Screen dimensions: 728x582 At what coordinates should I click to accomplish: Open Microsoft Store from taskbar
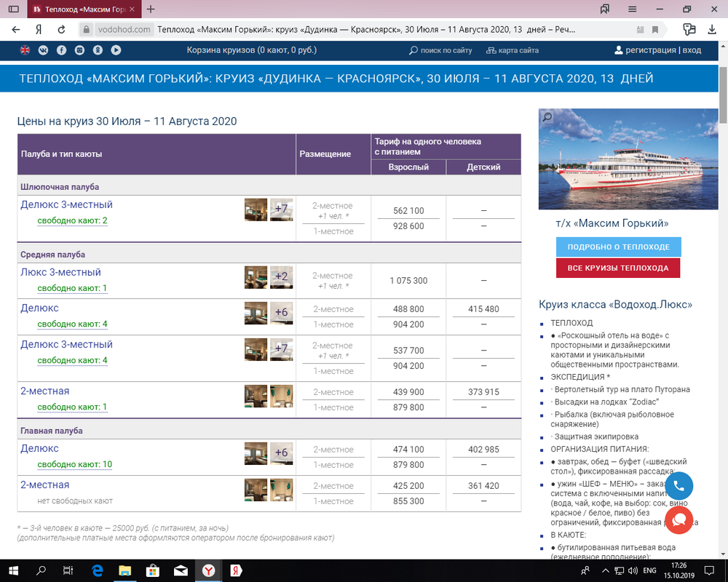click(153, 570)
